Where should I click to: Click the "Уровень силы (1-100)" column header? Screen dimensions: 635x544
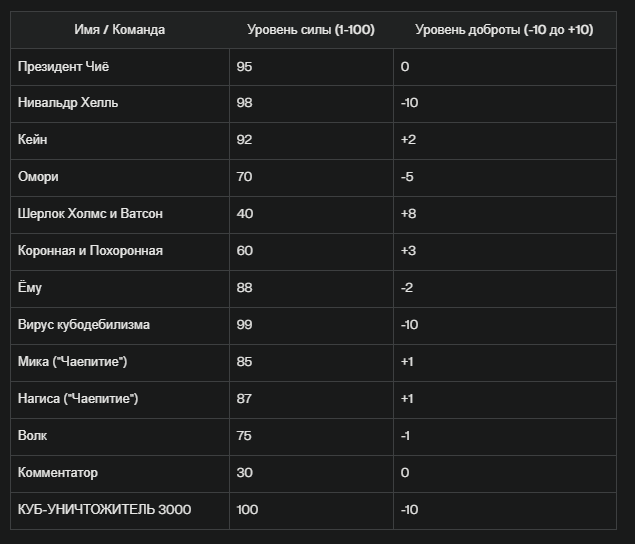pos(311,30)
